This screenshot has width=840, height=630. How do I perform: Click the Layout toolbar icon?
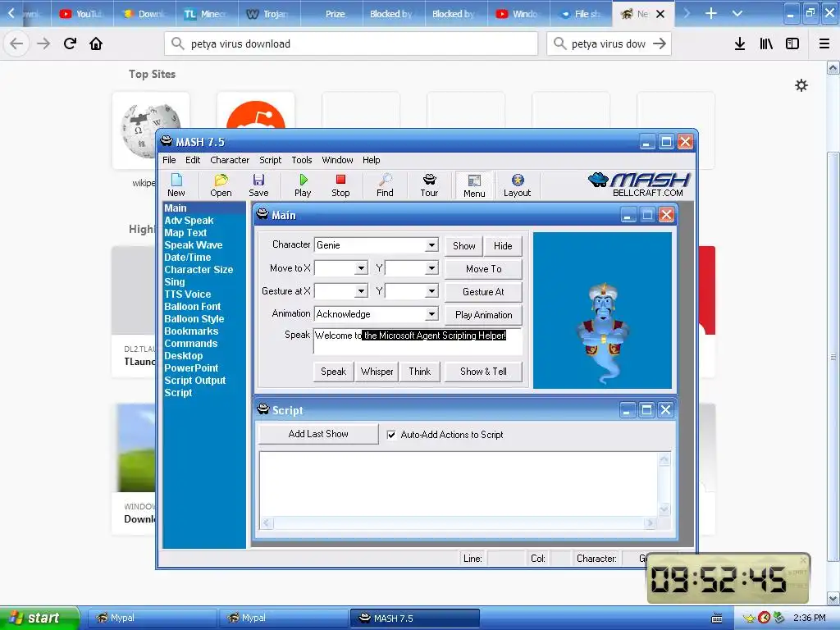click(517, 185)
